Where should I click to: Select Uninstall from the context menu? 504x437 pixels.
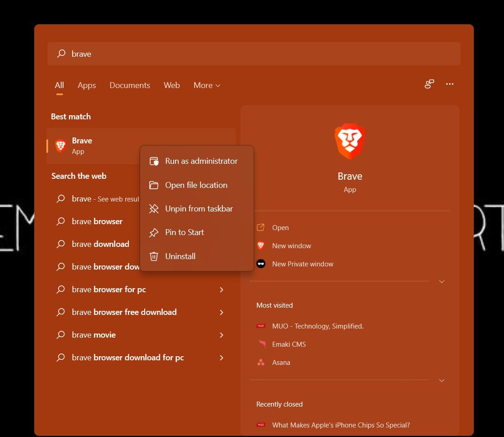click(x=180, y=256)
